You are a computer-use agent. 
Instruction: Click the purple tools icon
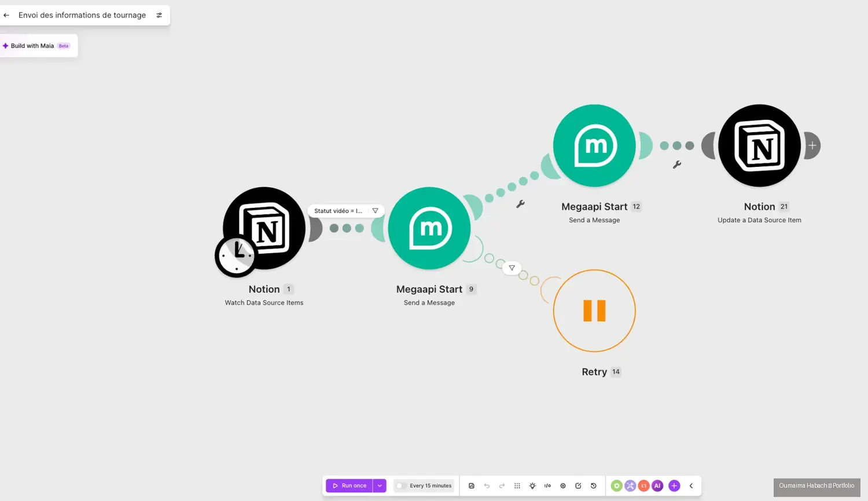click(x=630, y=486)
